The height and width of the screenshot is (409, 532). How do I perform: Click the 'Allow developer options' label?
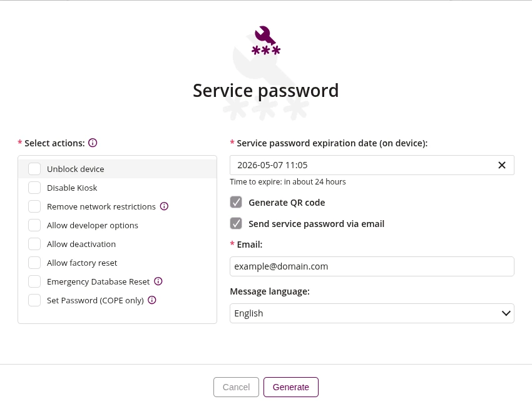click(92, 226)
